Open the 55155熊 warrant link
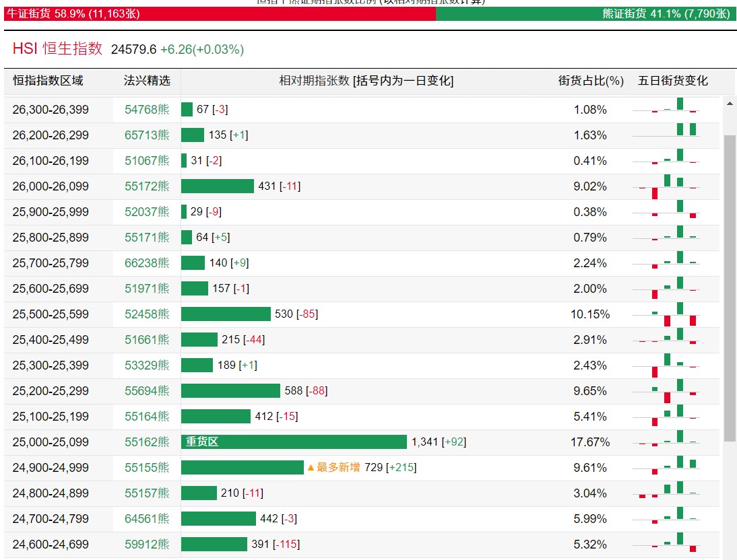The width and height of the screenshot is (737, 560). 147,467
